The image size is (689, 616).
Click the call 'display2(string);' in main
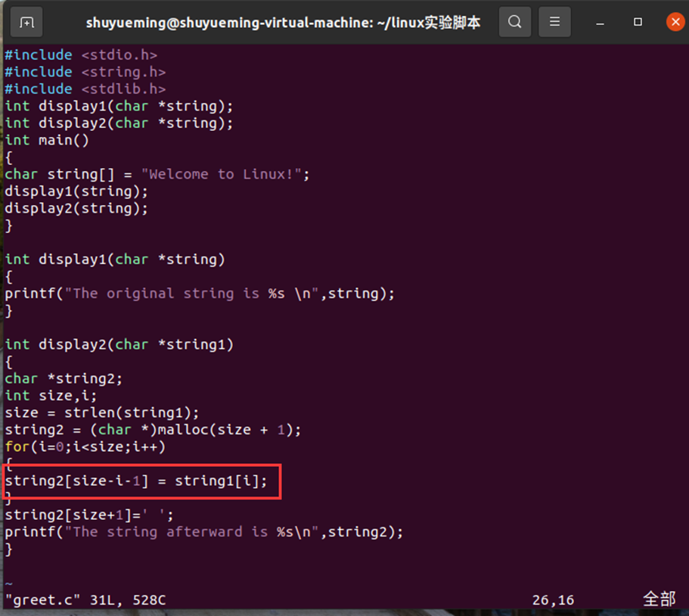[76, 208]
